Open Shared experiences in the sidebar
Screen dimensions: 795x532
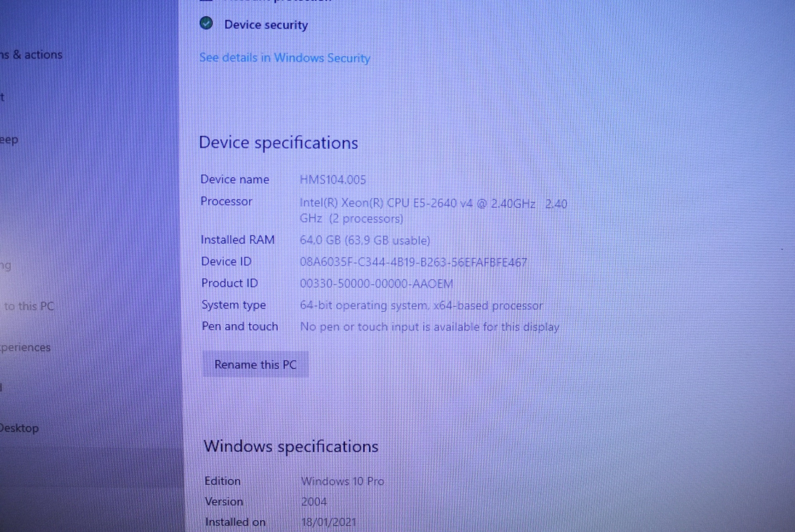pos(25,347)
